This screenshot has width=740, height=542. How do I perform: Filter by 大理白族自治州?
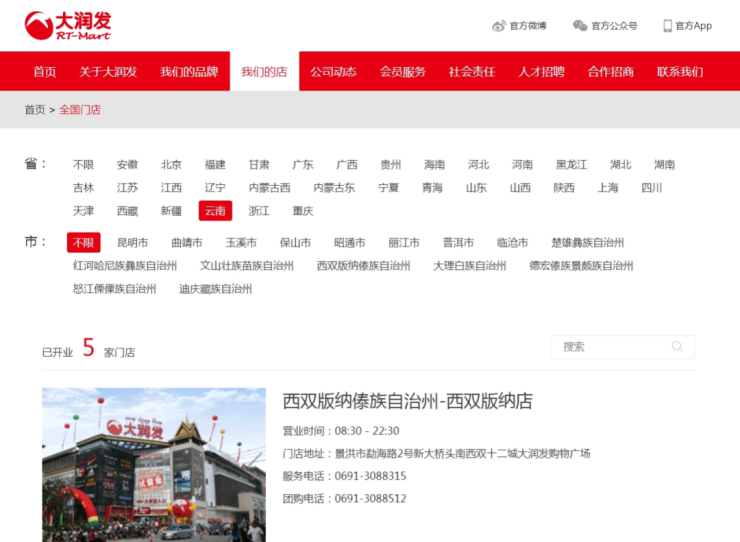pos(470,266)
